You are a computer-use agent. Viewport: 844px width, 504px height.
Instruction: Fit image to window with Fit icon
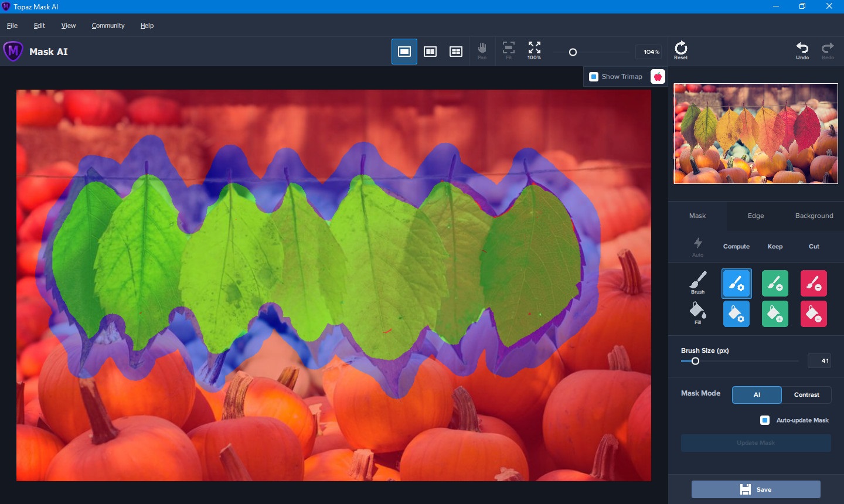(x=509, y=51)
